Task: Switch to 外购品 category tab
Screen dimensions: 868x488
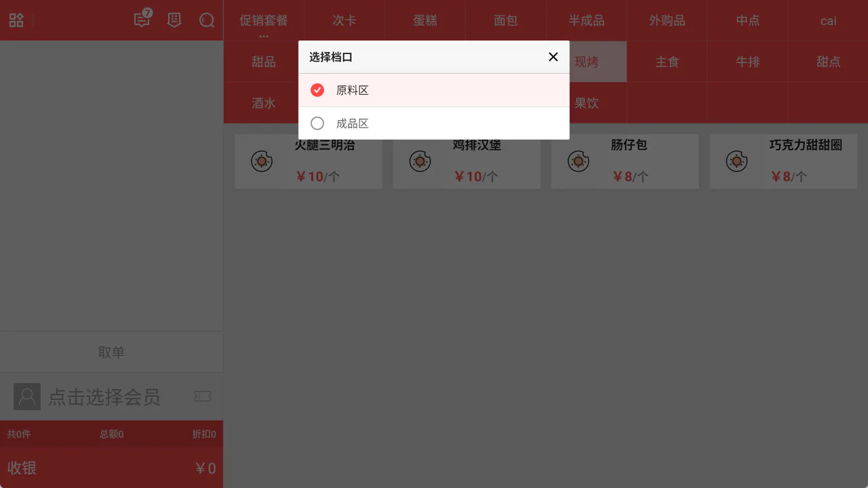Action: pos(667,20)
